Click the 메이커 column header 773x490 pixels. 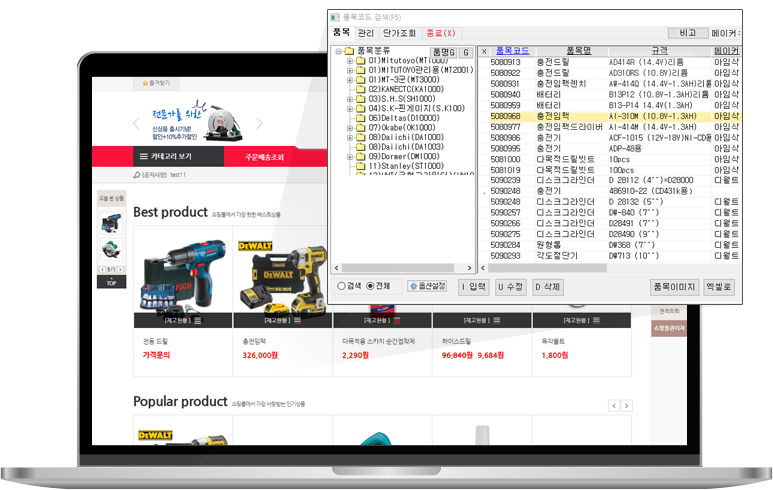727,51
